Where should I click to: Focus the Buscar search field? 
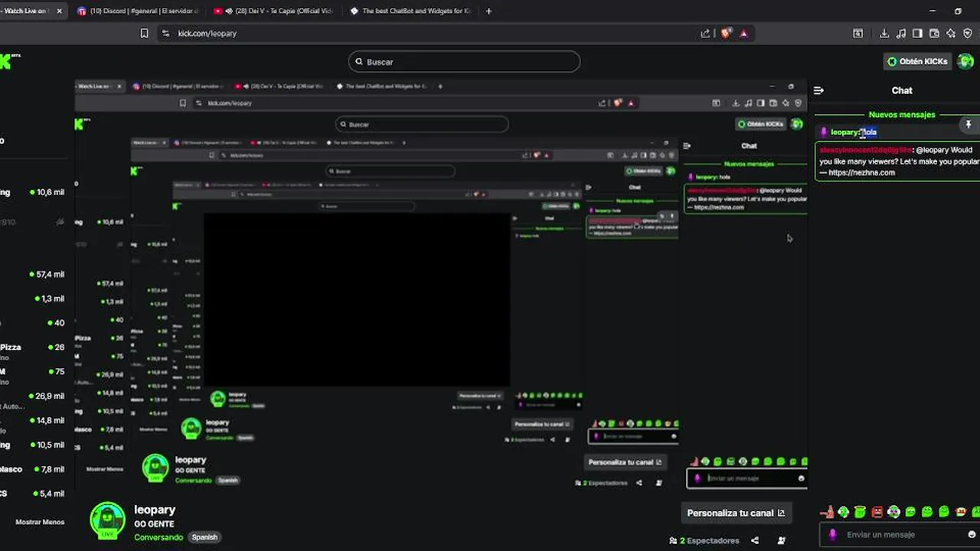[464, 62]
